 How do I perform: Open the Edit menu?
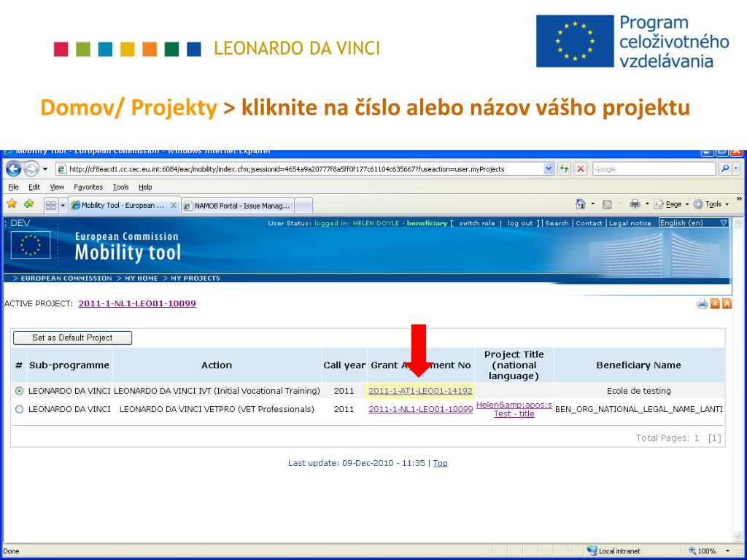[34, 187]
